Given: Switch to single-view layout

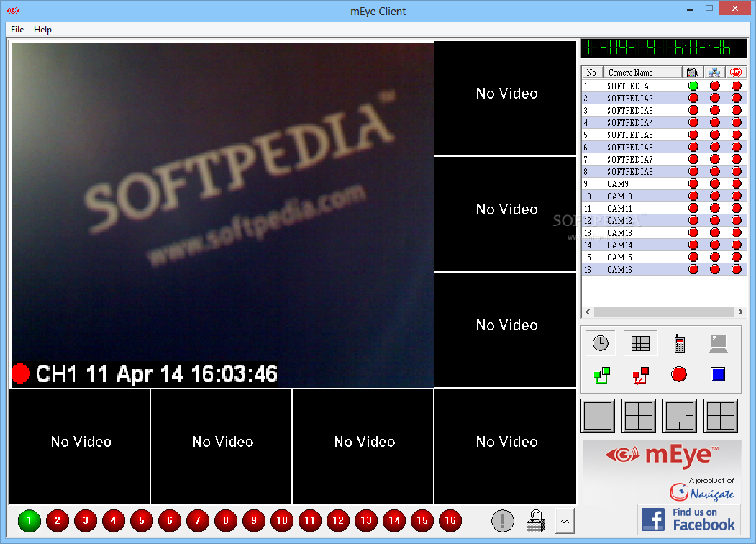Looking at the screenshot, I should [598, 416].
